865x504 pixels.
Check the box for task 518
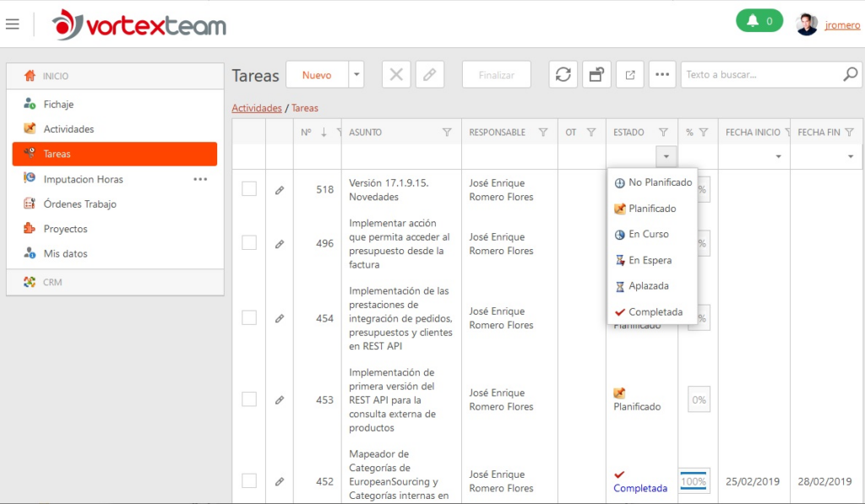coord(249,188)
